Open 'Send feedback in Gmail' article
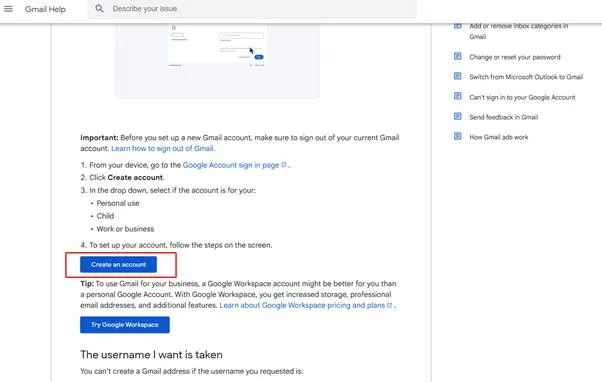Image resolution: width=602 pixels, height=382 pixels. (503, 117)
